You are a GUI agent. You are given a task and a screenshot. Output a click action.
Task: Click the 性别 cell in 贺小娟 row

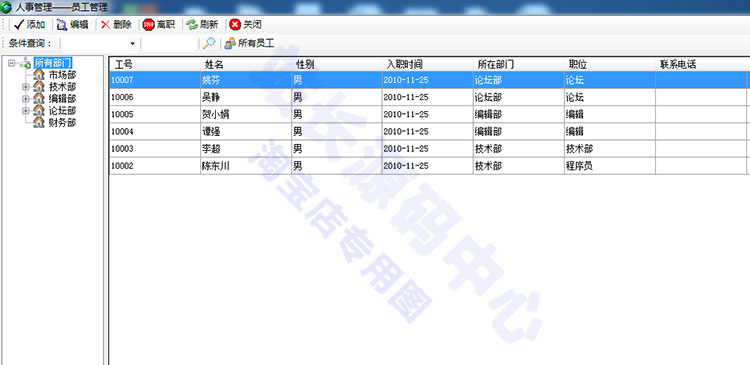click(x=337, y=114)
